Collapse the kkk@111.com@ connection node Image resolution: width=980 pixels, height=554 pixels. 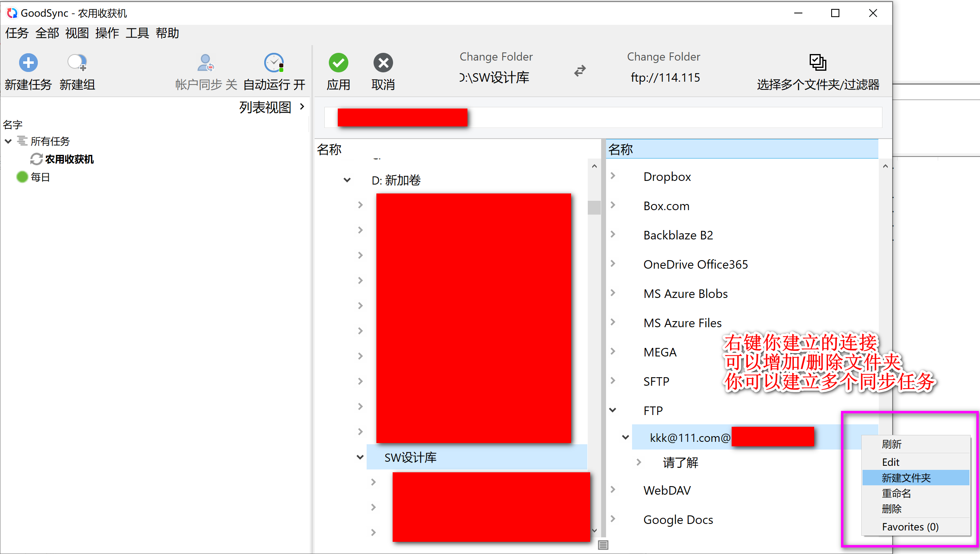coord(626,437)
